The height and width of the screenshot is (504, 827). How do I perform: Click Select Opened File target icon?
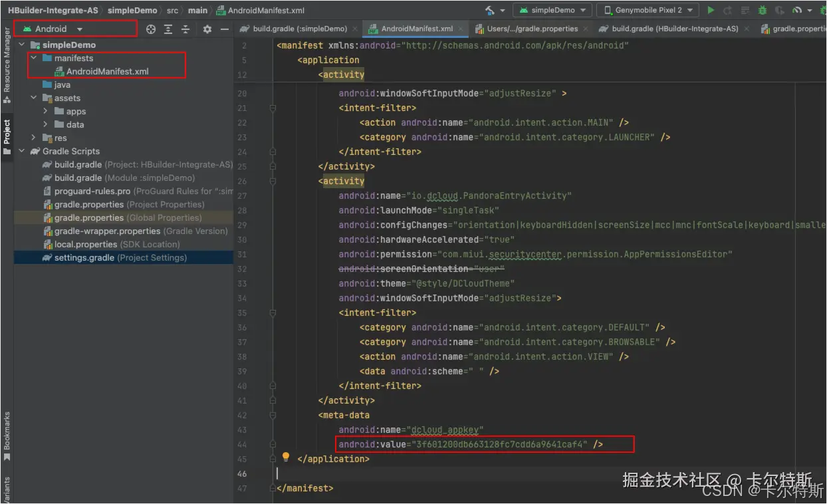tap(151, 29)
